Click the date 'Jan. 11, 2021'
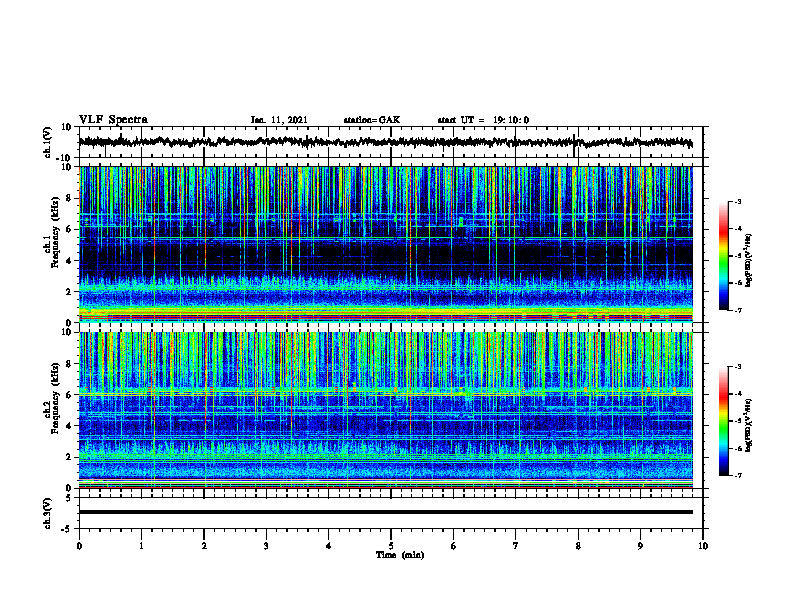This screenshot has width=792, height=612. tap(279, 120)
